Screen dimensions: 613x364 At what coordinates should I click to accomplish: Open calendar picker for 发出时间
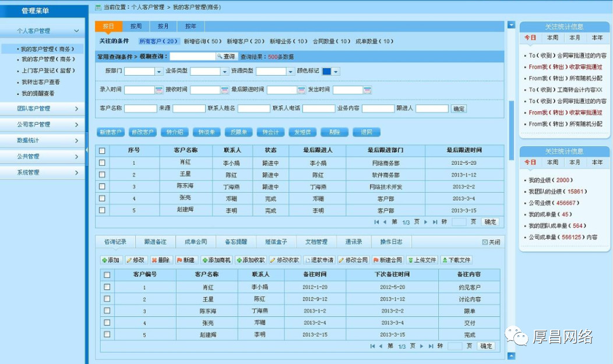click(x=367, y=90)
